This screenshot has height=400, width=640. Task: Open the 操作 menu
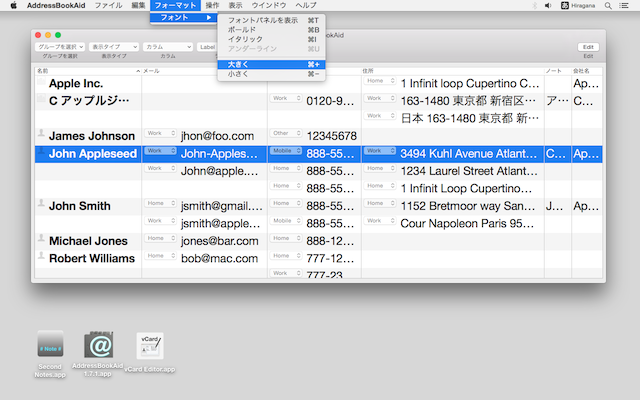pyautogui.click(x=212, y=5)
